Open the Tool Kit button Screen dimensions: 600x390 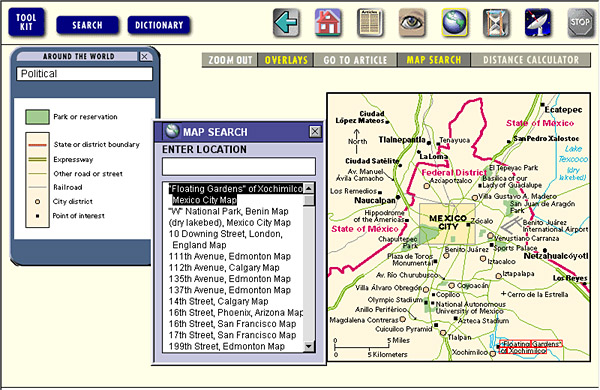pos(26,22)
